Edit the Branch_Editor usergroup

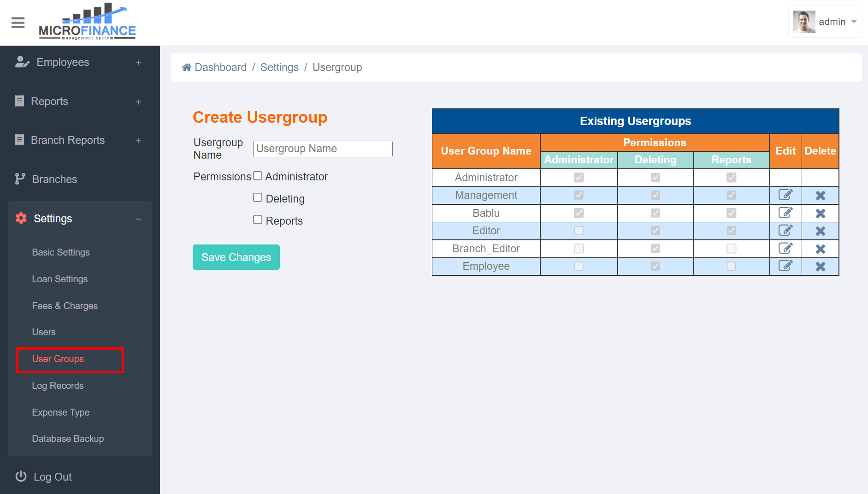[785, 249]
